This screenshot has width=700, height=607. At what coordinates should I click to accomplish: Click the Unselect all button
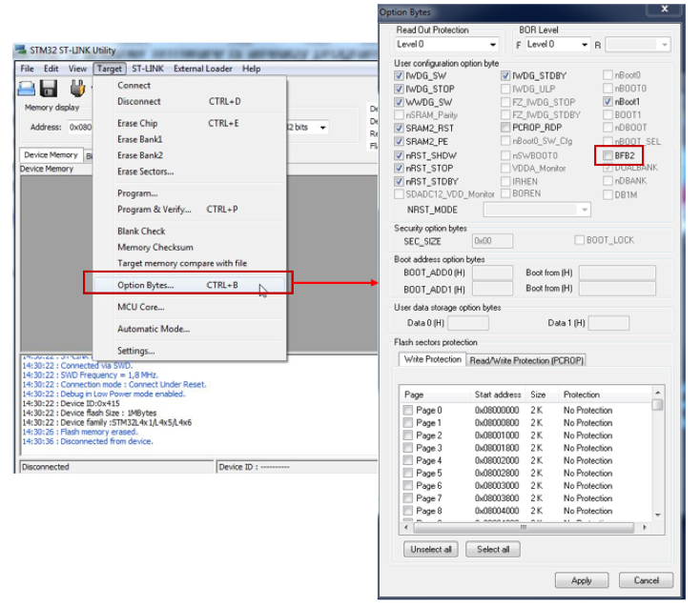[431, 549]
